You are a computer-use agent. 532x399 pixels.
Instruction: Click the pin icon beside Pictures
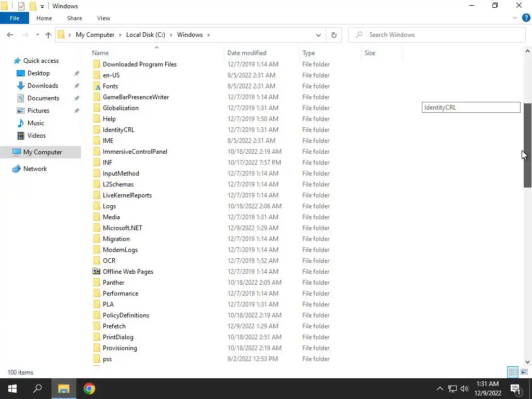77,111
